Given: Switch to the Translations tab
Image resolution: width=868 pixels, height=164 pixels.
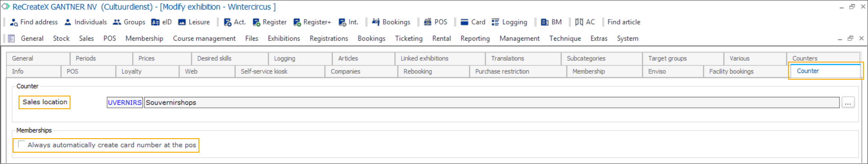Looking at the screenshot, I should pos(524,58).
